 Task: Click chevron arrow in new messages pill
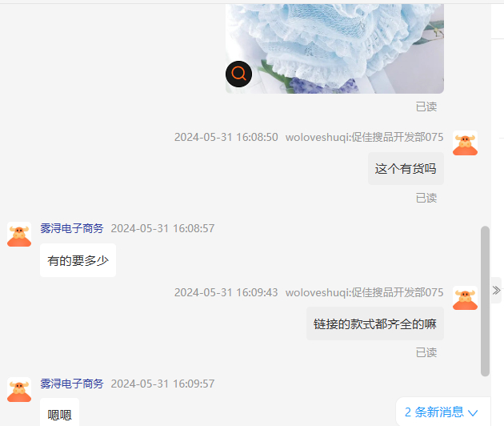[473, 412]
